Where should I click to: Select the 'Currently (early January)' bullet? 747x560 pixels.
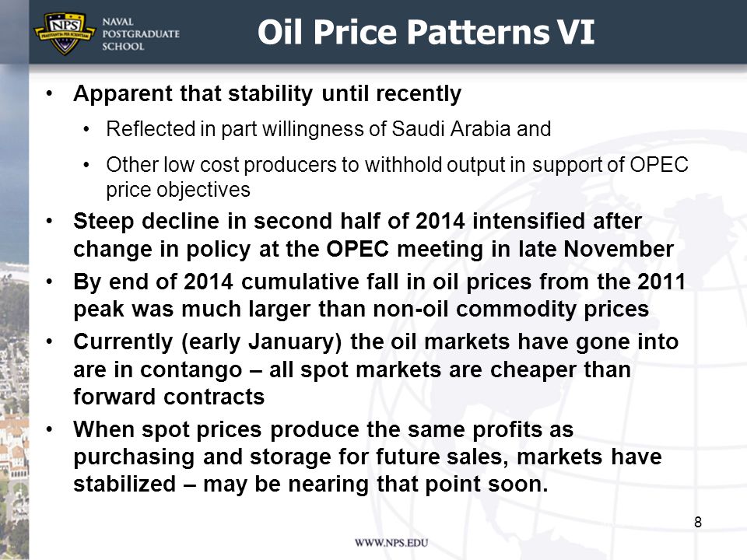click(376, 369)
